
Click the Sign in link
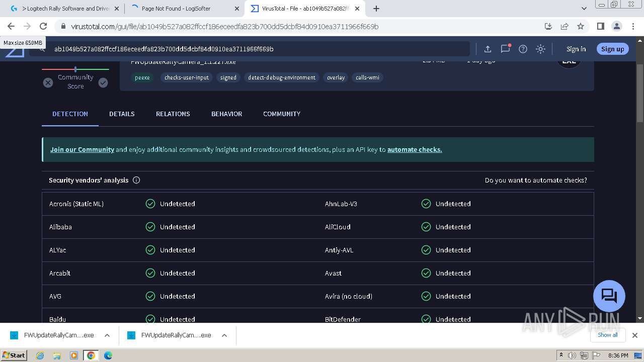coord(576,49)
